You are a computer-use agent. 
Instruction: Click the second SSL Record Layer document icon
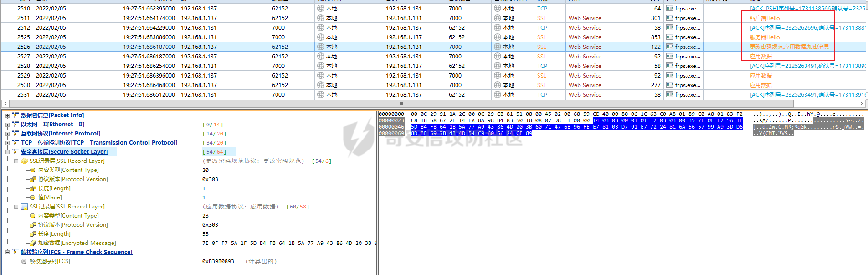(x=25, y=207)
